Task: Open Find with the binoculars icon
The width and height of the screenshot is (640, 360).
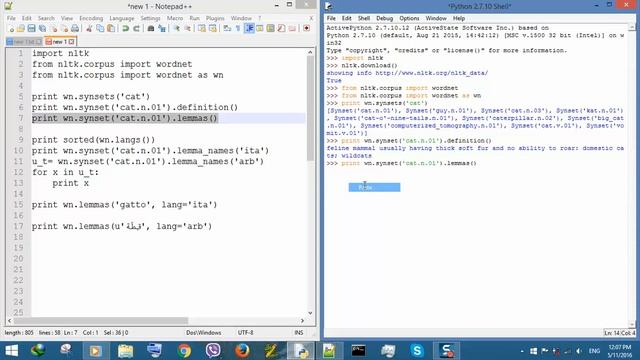Action: 151,28
